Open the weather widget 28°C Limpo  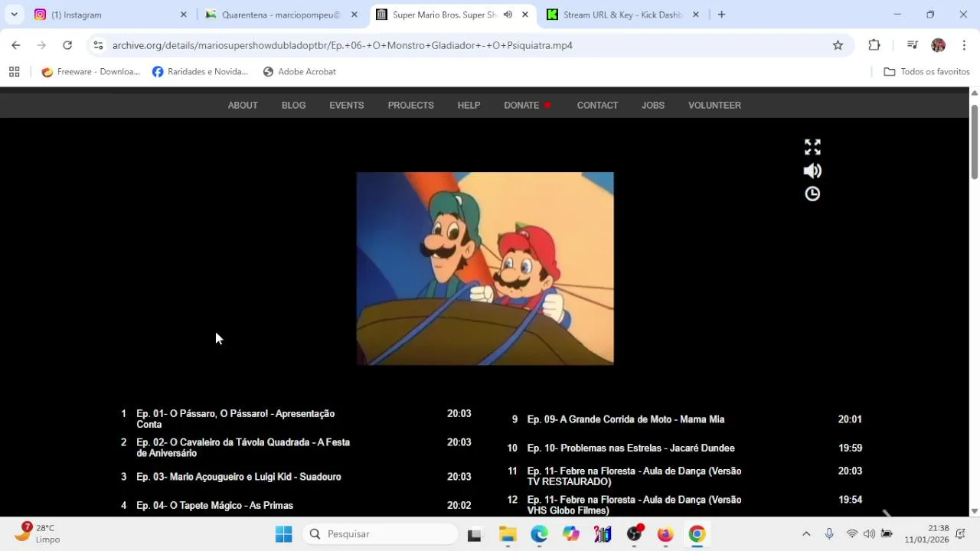point(38,533)
